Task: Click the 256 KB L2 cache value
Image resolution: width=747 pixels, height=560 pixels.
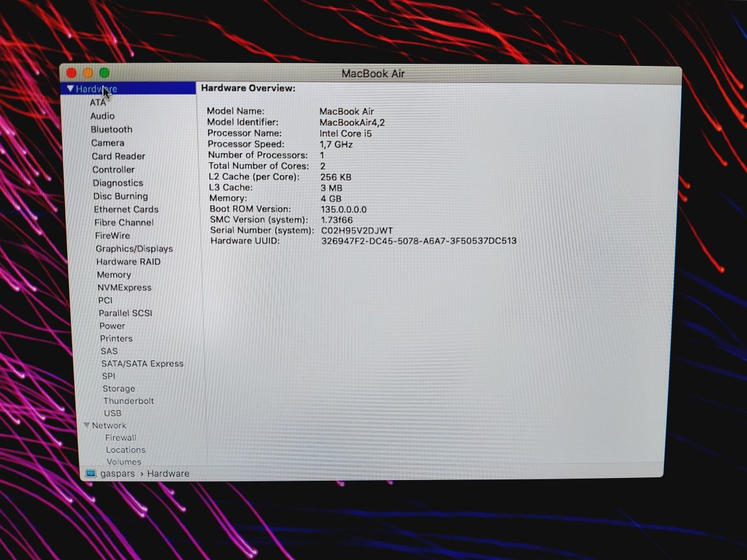Action: pyautogui.click(x=336, y=177)
